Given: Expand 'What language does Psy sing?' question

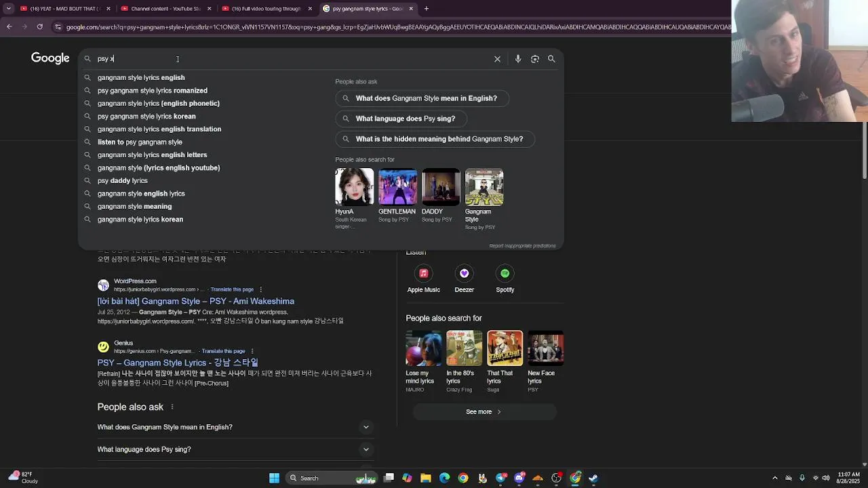Looking at the screenshot, I should coord(236,449).
